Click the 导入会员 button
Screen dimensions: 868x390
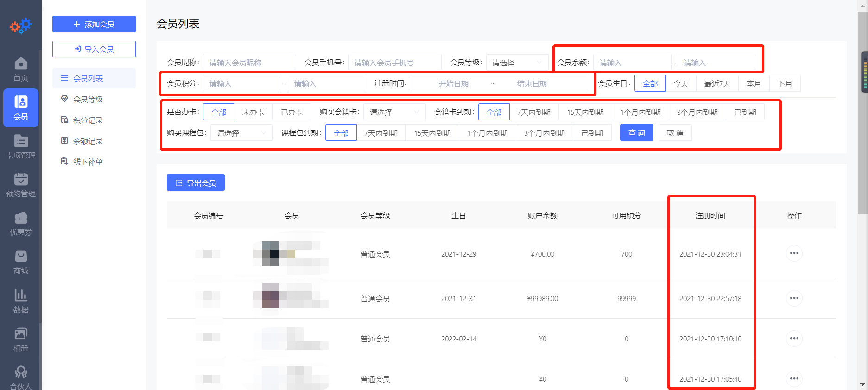[94, 49]
